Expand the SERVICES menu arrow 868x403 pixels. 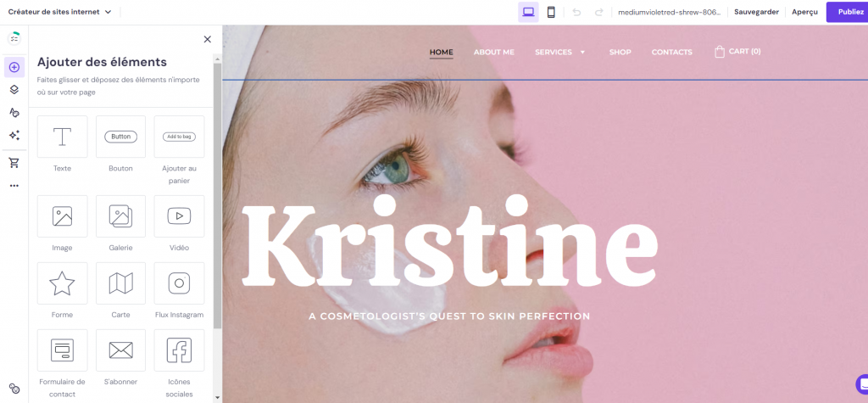click(x=582, y=53)
